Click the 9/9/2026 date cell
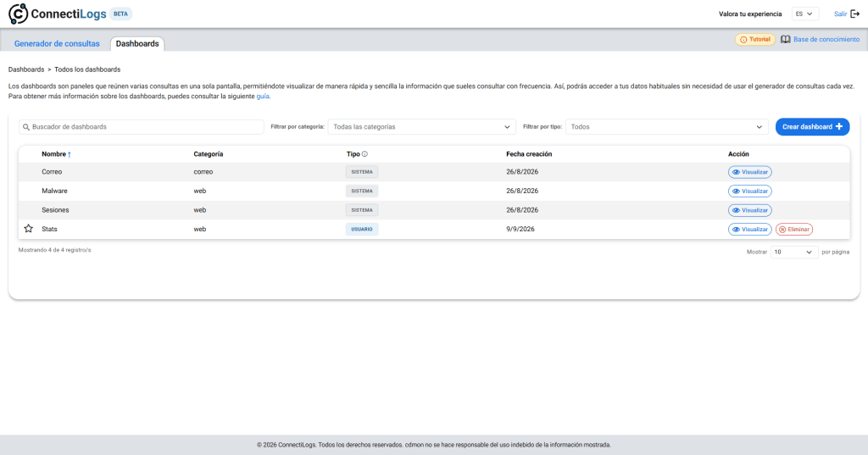 (x=520, y=229)
